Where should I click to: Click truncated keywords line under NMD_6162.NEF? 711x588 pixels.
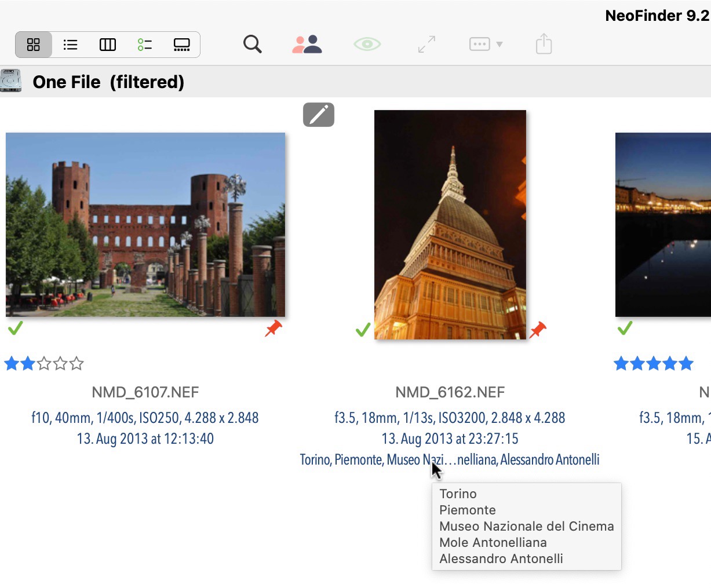450,460
